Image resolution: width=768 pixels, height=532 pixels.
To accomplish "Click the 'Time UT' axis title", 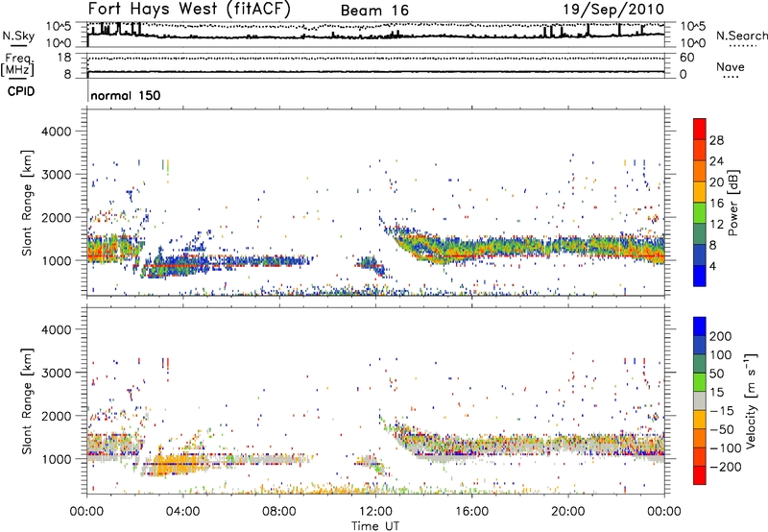I will (x=375, y=526).
